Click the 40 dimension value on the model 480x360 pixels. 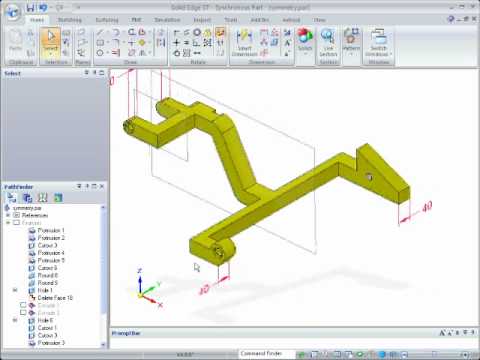point(427,207)
